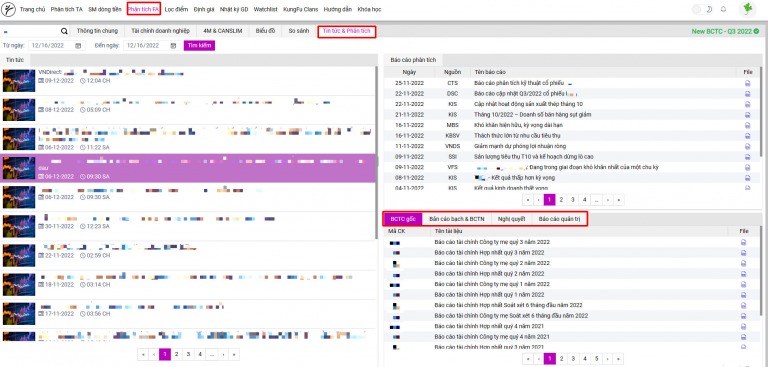
Task: Open file for 'Công ty mẹ quý 3 năm 2022' statement
Action: 744,242
